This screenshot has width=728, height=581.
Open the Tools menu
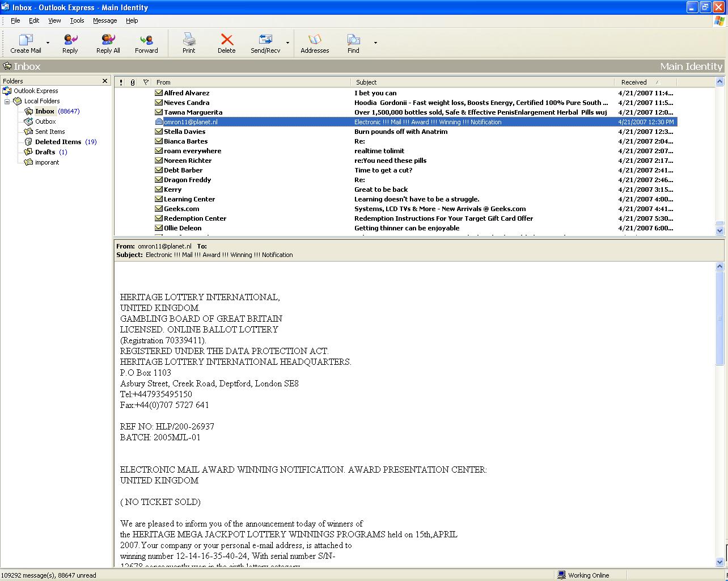click(77, 20)
